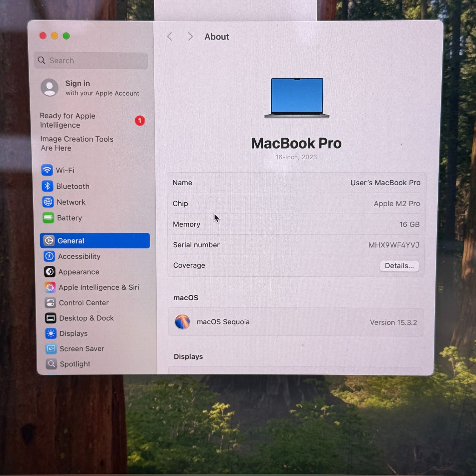Click the Wi-Fi label in sidebar
Viewport: 476px width, 476px height.
pyautogui.click(x=65, y=170)
